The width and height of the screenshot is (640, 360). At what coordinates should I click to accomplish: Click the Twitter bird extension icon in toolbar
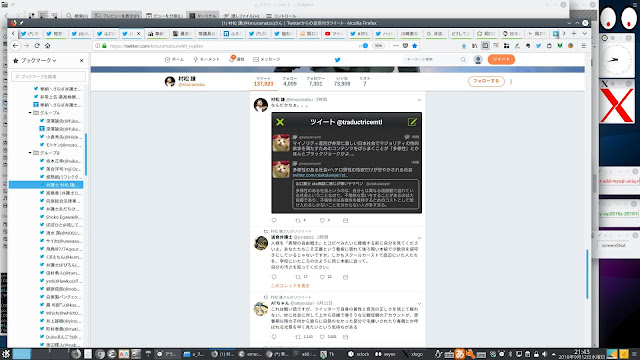click(538, 46)
